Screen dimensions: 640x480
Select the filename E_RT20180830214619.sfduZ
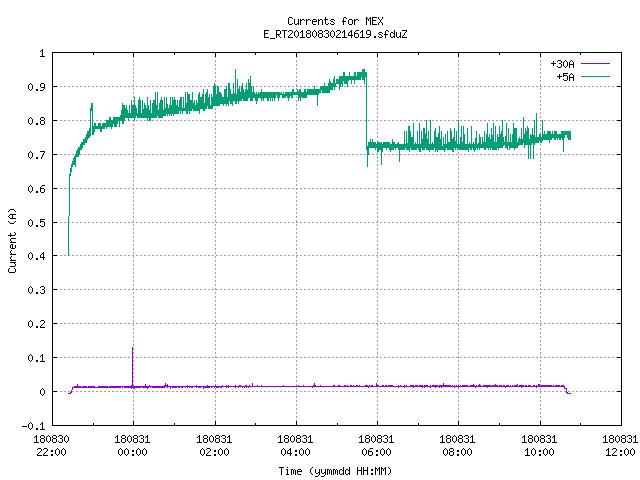pyautogui.click(x=335, y=34)
